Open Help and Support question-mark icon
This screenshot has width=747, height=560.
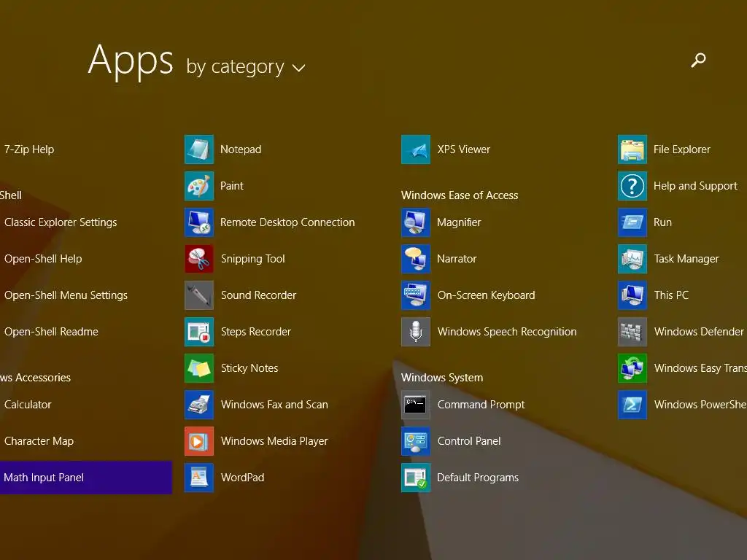click(x=632, y=186)
